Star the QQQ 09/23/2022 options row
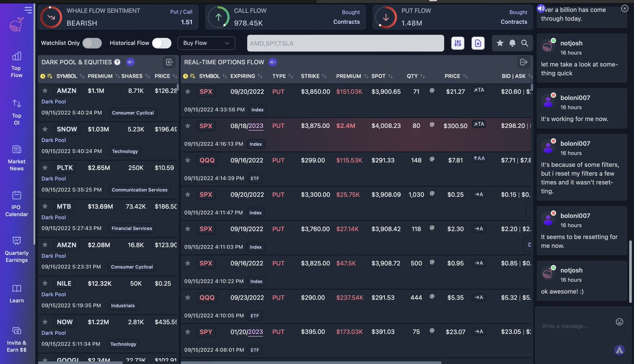 pyautogui.click(x=188, y=297)
